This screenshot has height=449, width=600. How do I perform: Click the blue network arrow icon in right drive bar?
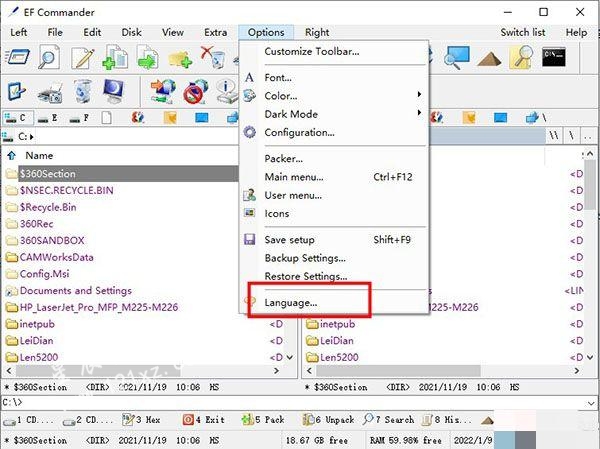click(532, 118)
